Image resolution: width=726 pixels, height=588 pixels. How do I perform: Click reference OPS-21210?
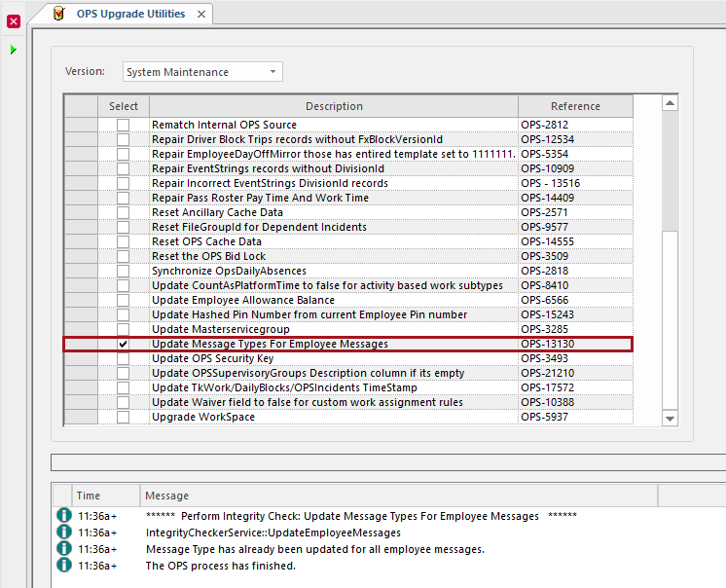547,373
